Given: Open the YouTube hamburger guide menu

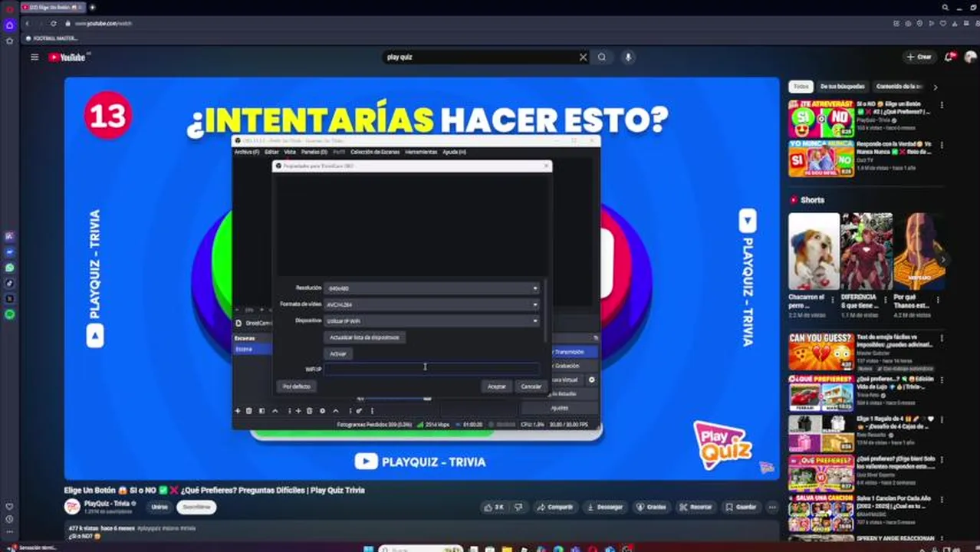Looking at the screenshot, I should (35, 57).
